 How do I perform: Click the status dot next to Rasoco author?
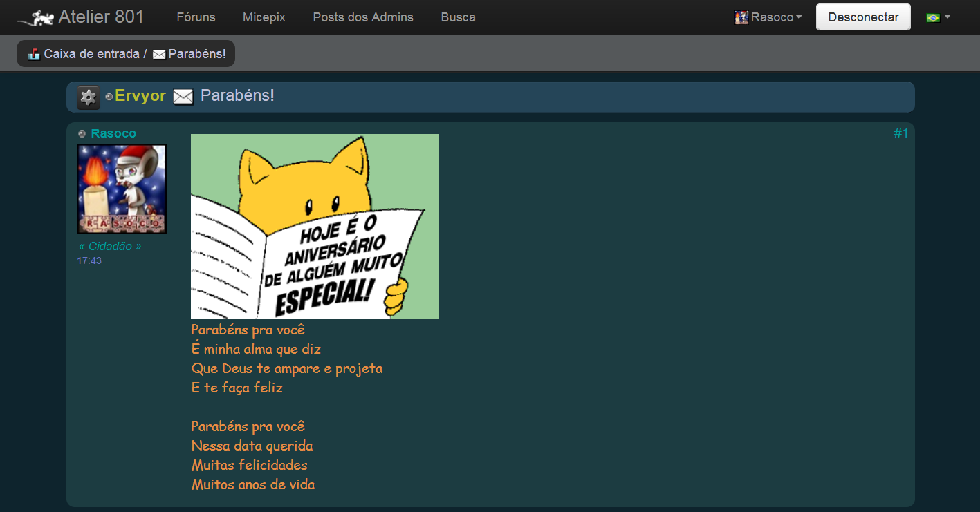pos(82,133)
